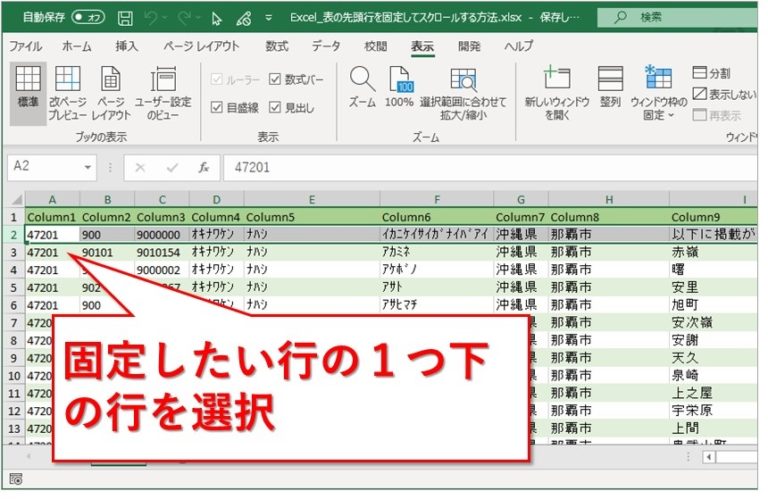Click the Name Box showing A2
Viewport: 768px width, 499px height.
[x=45, y=167]
